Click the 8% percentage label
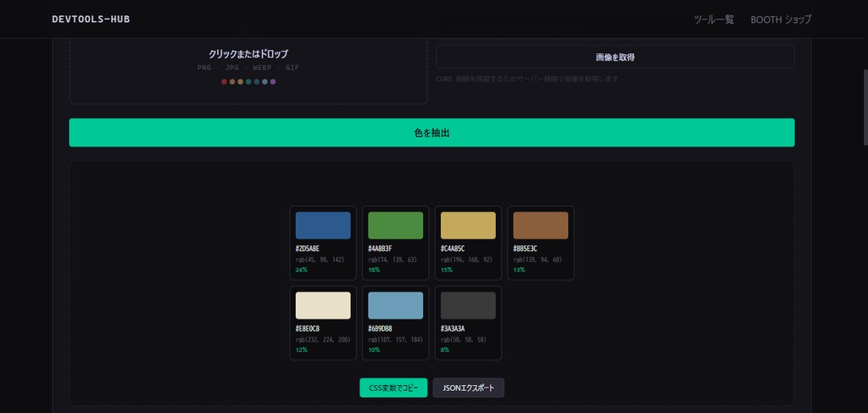This screenshot has height=413, width=868. coord(444,350)
